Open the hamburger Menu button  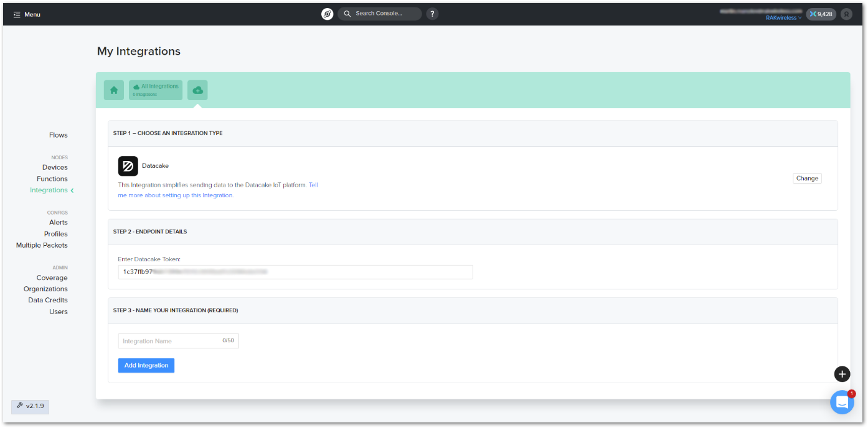click(x=27, y=14)
